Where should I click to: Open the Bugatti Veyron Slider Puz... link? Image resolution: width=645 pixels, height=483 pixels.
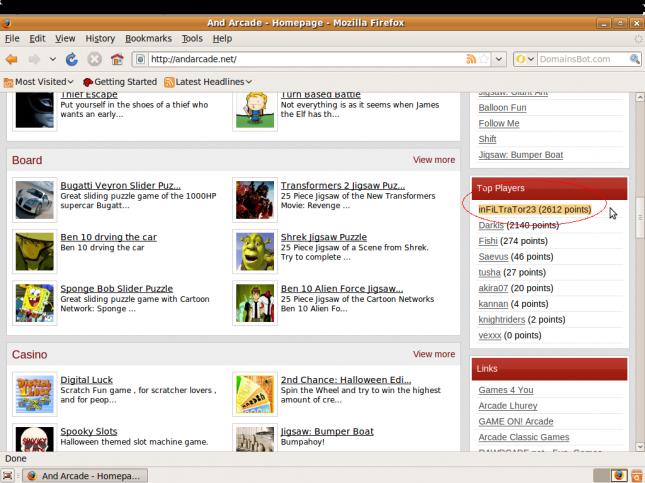tap(120, 186)
